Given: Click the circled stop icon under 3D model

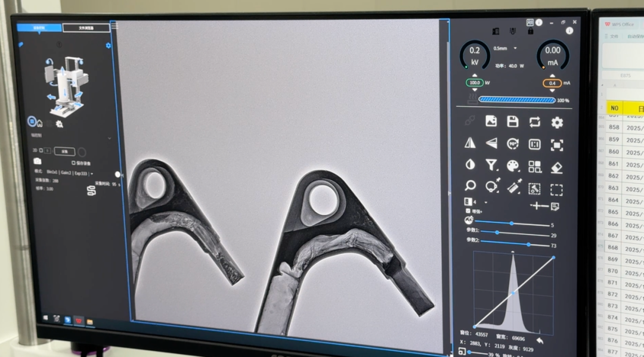Looking at the screenshot, I should coord(32,121).
